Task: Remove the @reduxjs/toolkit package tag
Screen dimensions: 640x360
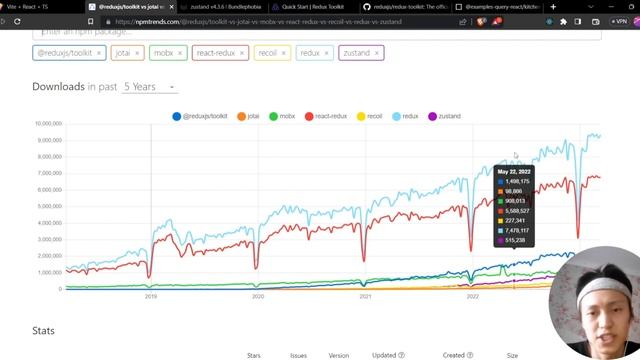Action: (99, 53)
